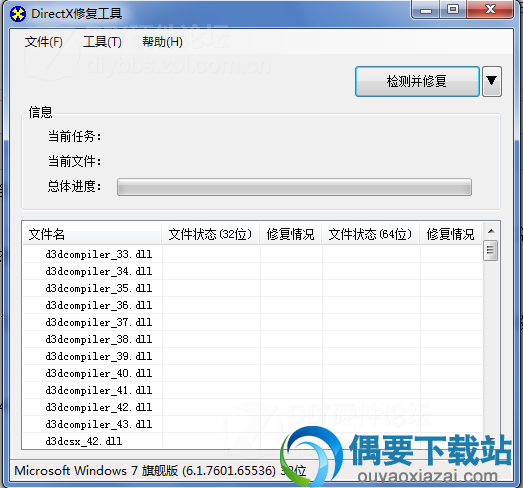Image resolution: width=523 pixels, height=488 pixels.
Task: Select row d3dcompiler_41.dll
Action: point(252,391)
